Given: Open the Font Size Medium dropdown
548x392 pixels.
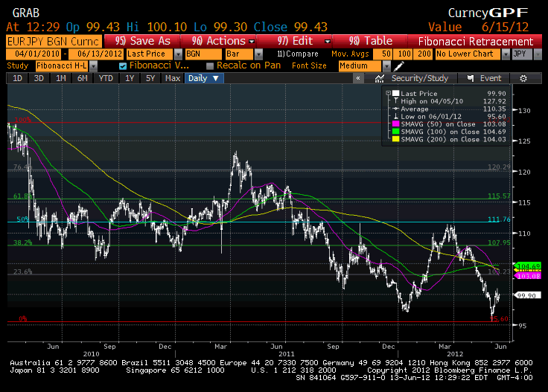Looking at the screenshot, I should pyautogui.click(x=386, y=65).
